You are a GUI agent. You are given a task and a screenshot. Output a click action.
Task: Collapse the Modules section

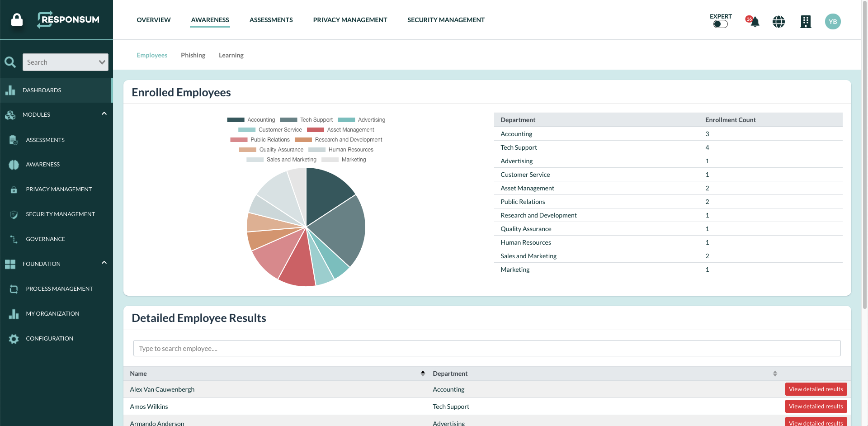pyautogui.click(x=104, y=113)
